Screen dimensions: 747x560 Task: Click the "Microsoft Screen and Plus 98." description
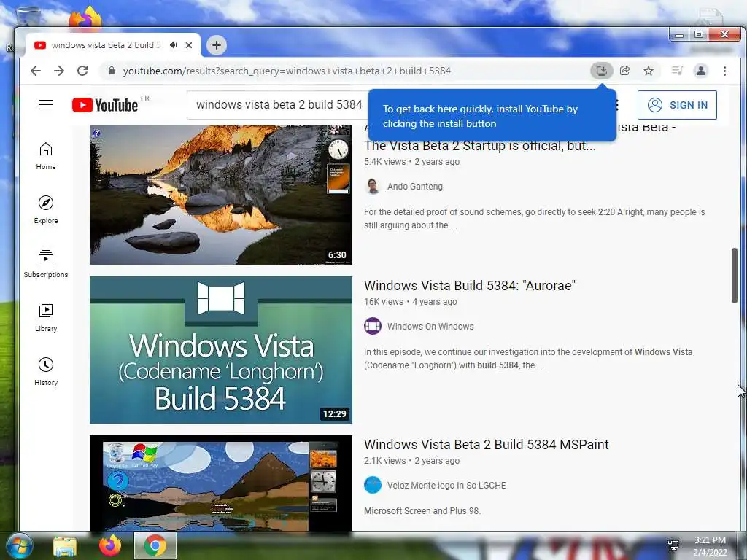tap(422, 511)
